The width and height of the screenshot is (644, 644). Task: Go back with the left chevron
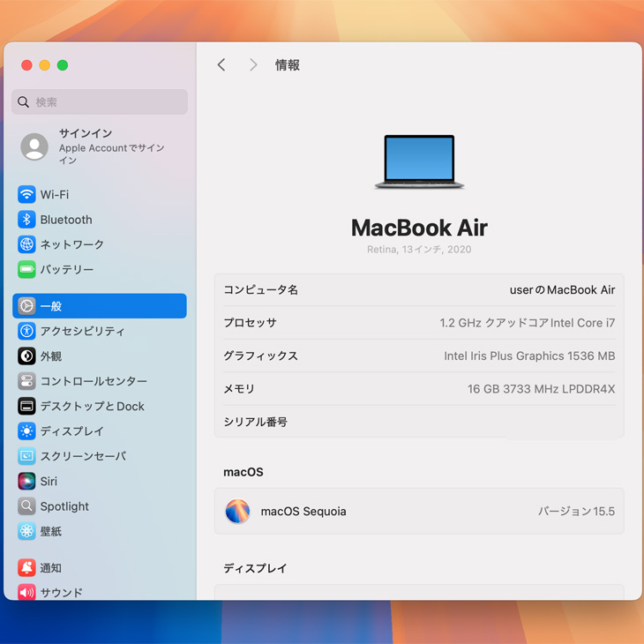(x=221, y=64)
